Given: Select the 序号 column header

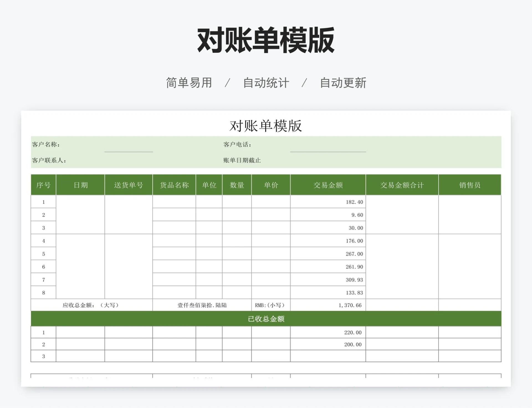Looking at the screenshot, I should pyautogui.click(x=43, y=185).
